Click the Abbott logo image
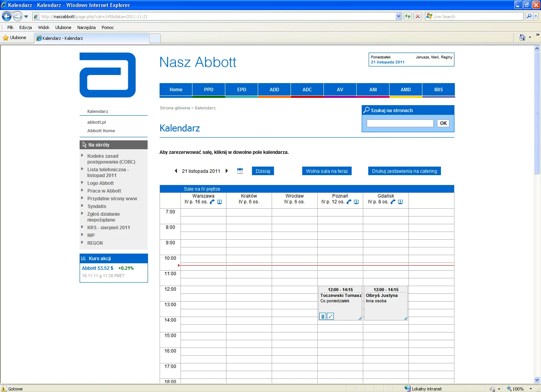Screen dimensions: 541x392 pyautogui.click(x=107, y=75)
